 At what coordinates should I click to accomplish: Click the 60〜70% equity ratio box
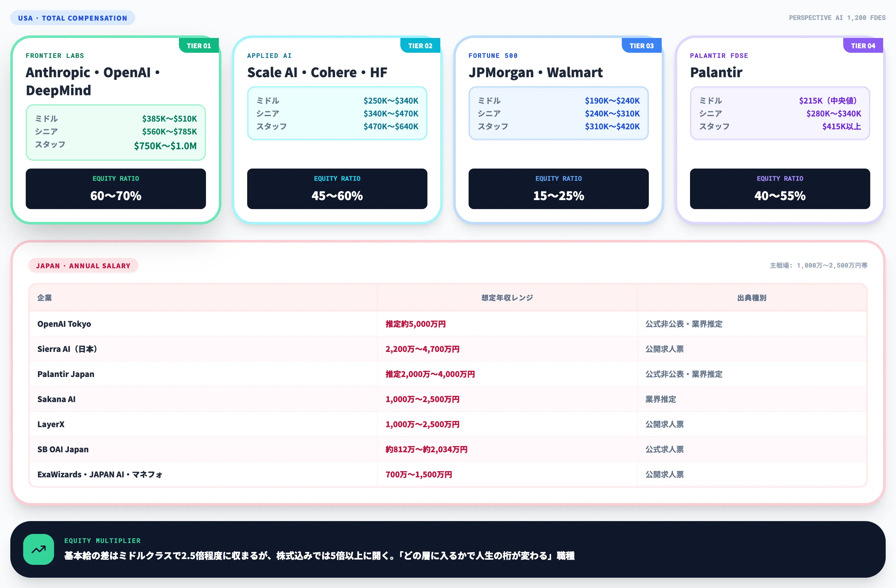click(116, 188)
